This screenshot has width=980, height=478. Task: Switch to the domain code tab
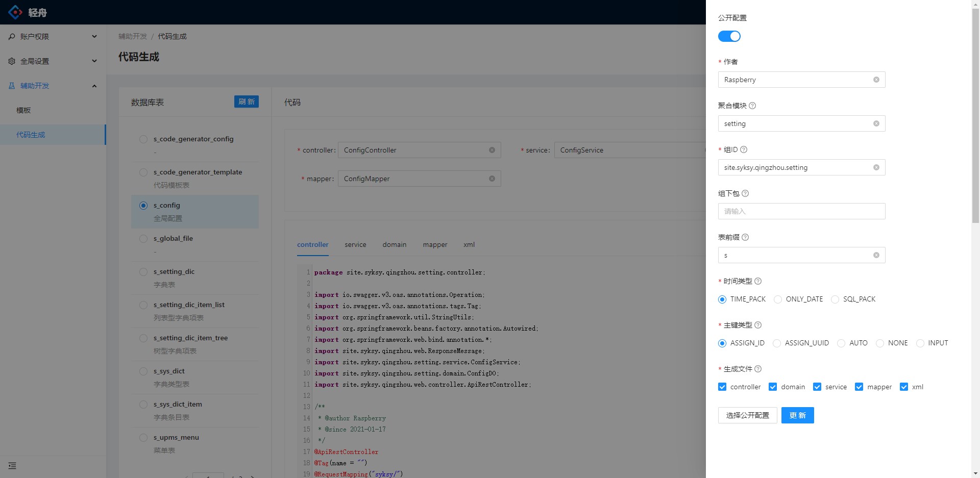point(395,245)
